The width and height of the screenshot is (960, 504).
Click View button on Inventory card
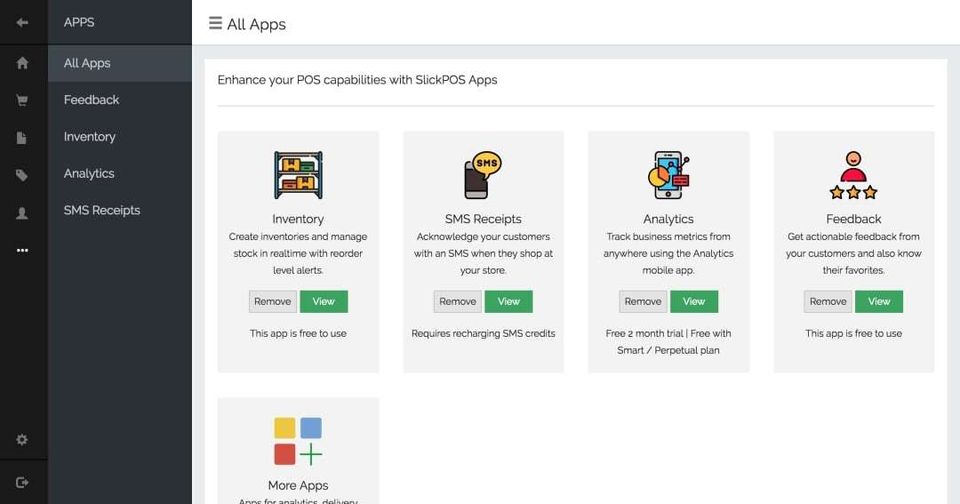(323, 301)
